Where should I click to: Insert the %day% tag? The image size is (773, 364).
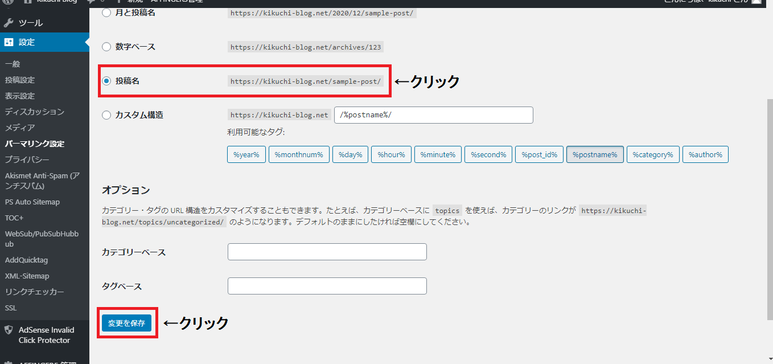(350, 154)
